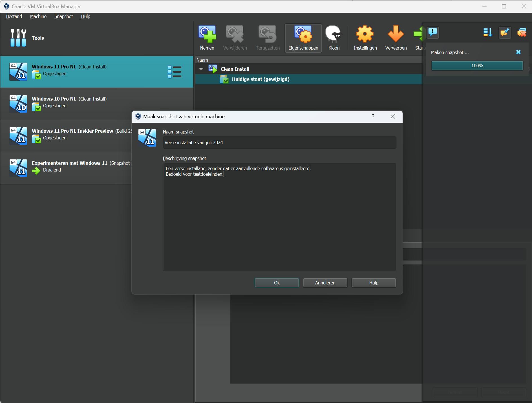
Task: Open the Snapshot menu
Action: 64,16
